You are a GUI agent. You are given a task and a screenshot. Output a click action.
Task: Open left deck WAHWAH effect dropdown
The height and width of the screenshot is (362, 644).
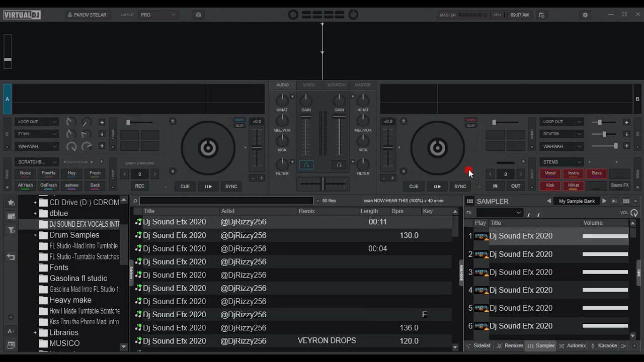pyautogui.click(x=37, y=146)
